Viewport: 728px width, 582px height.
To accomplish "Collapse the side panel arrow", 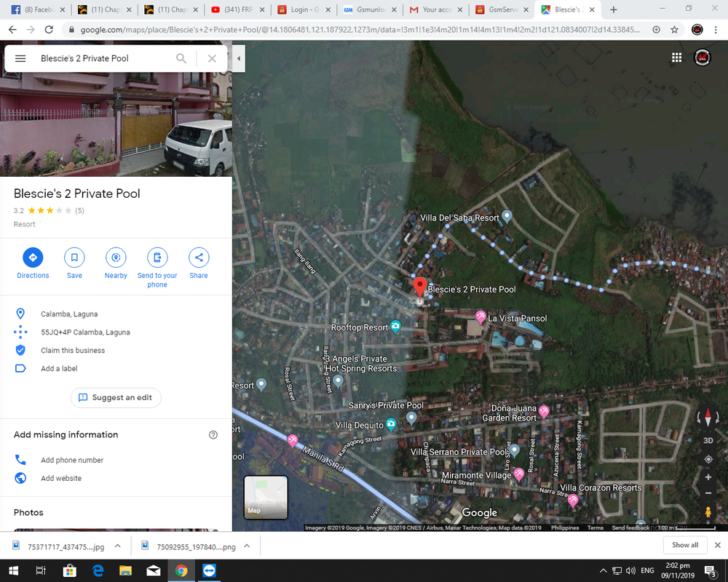I will point(239,58).
